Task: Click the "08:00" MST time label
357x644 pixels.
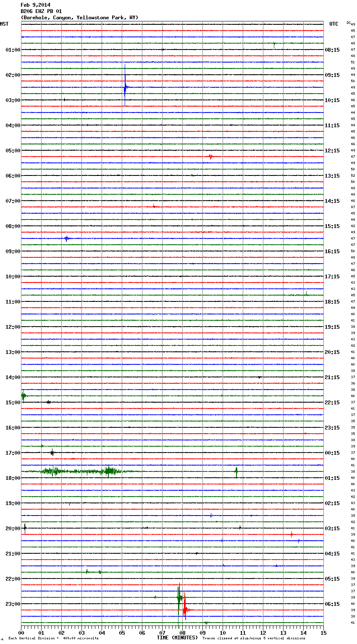Action: point(13,226)
